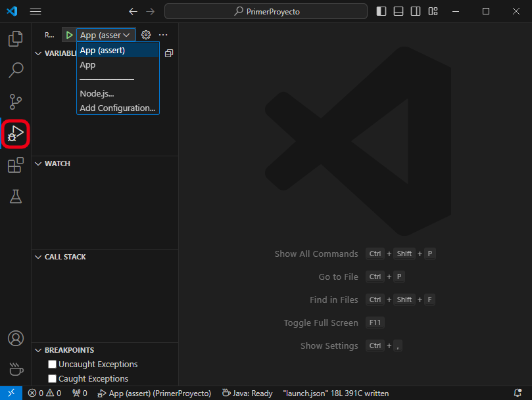Click the green Start Debugging play button
This screenshot has height=400, width=532.
click(69, 35)
